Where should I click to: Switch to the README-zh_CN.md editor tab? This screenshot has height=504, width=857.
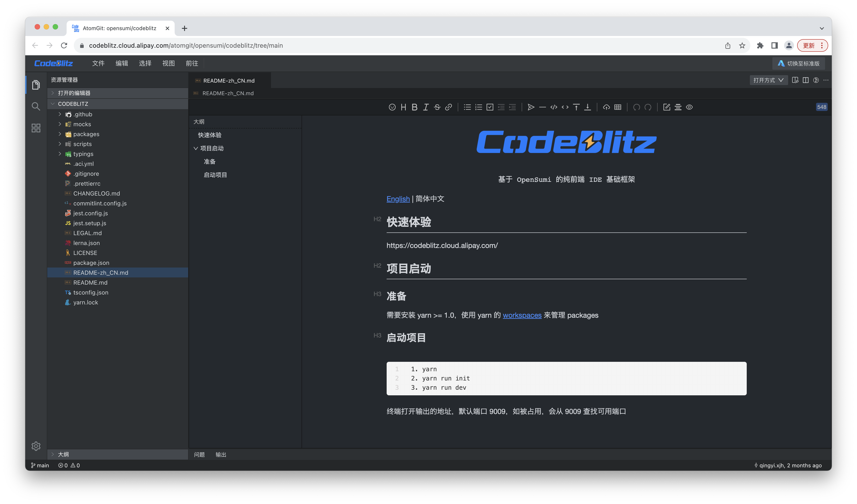pyautogui.click(x=228, y=81)
